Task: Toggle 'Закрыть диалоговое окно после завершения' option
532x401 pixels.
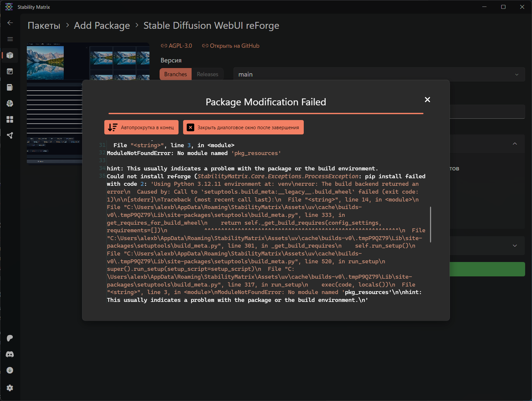Action: [243, 127]
